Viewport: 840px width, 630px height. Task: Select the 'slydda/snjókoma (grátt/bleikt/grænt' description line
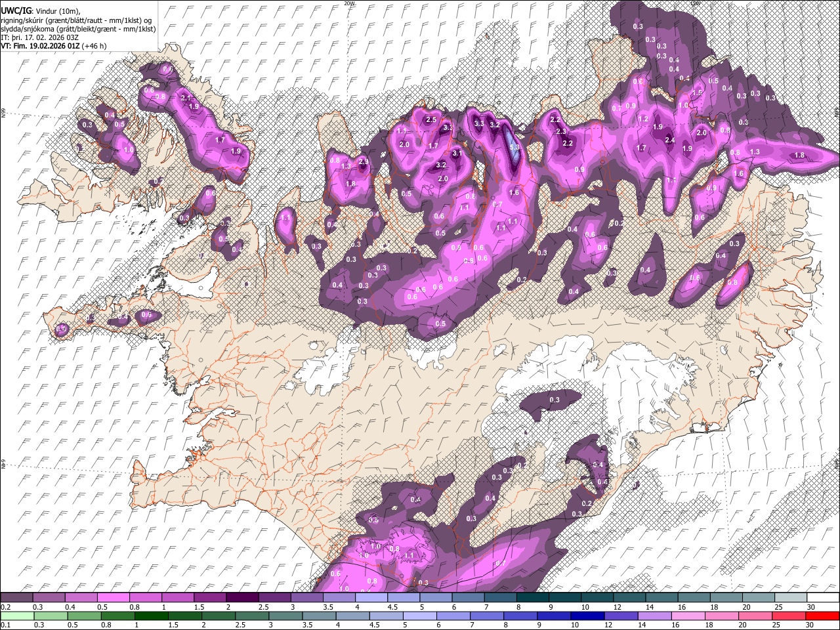click(78, 29)
